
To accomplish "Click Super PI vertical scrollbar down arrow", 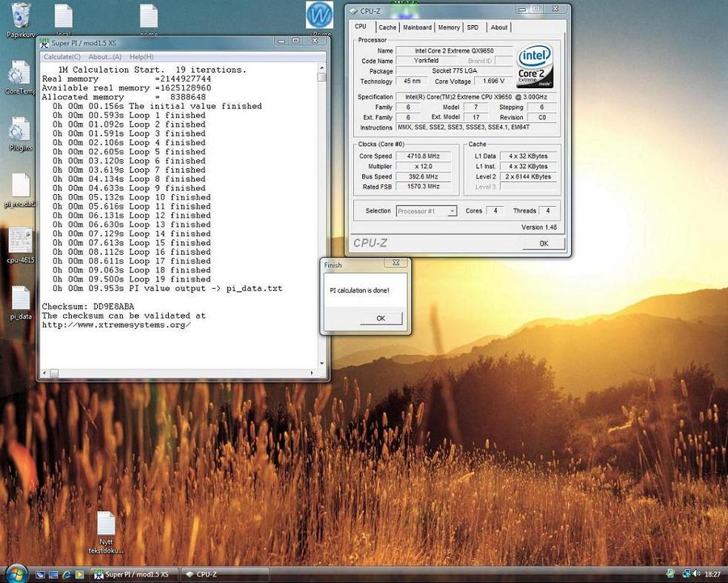I will (x=321, y=363).
